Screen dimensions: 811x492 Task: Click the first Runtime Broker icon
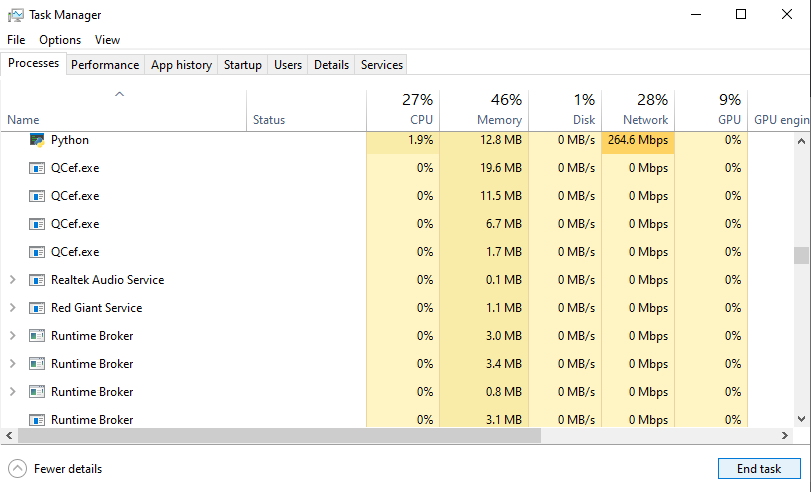(x=37, y=336)
